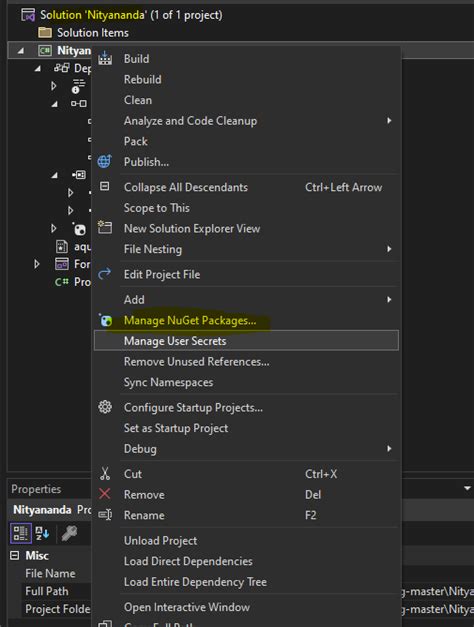Toggle Alphabetical sort in Properties panel
474x627 pixels.
point(42,533)
